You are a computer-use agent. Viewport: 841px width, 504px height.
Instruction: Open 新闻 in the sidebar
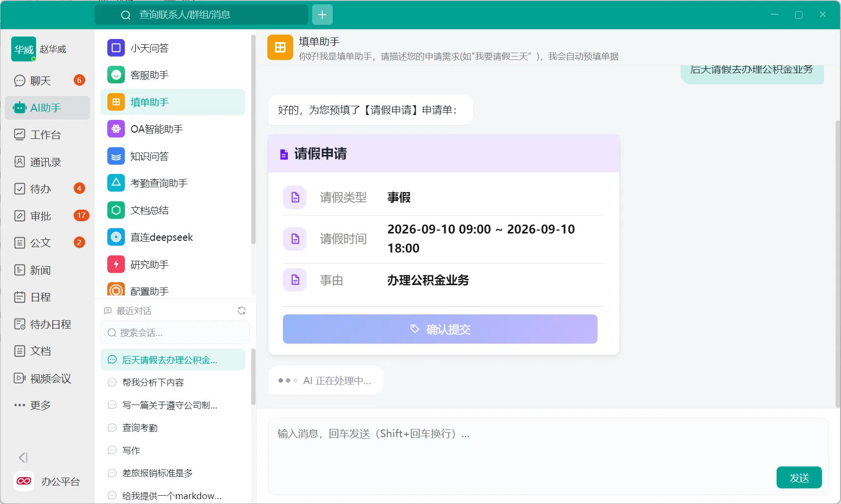pos(47,270)
